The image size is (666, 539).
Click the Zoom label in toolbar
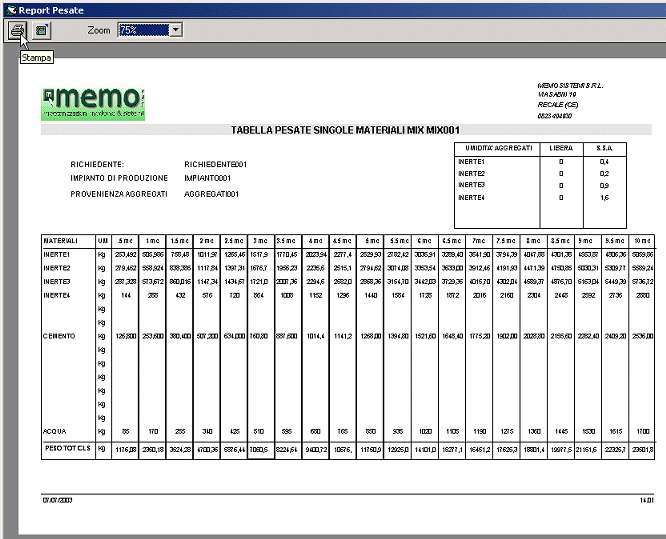coord(99,31)
